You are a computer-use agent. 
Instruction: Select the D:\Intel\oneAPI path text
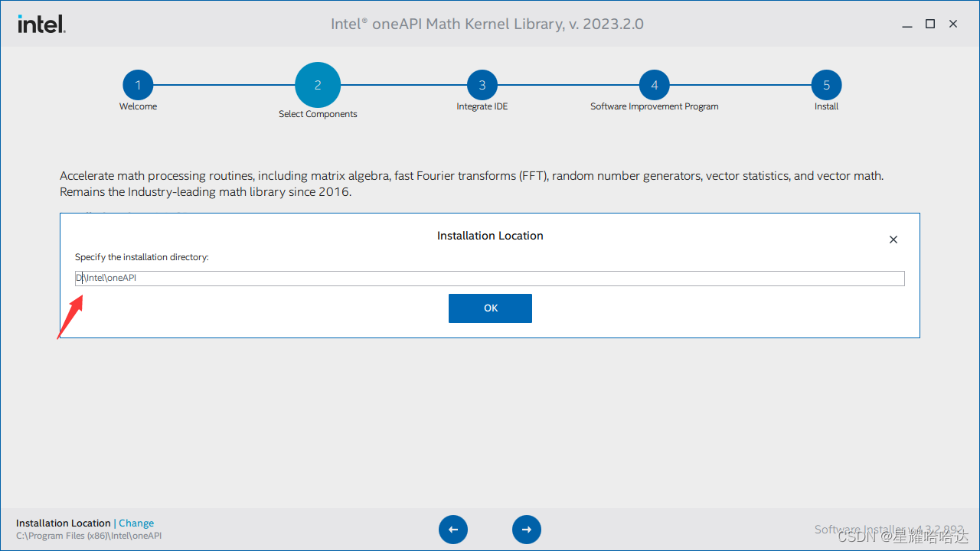tap(106, 278)
